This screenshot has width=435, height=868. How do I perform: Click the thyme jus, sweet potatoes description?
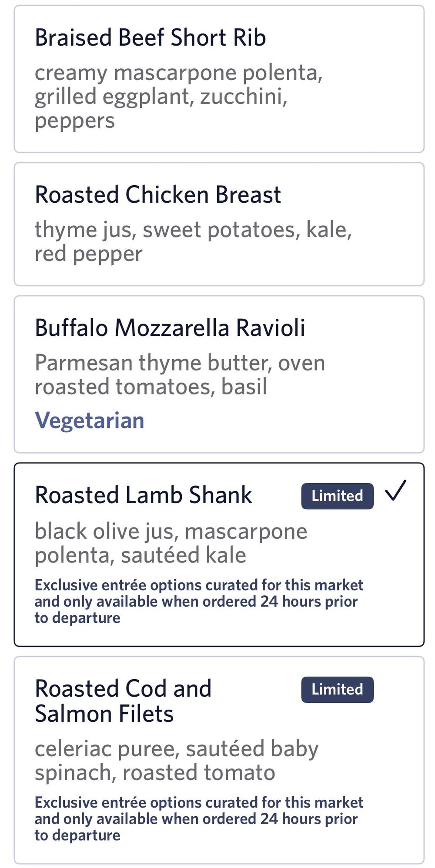pos(193,241)
